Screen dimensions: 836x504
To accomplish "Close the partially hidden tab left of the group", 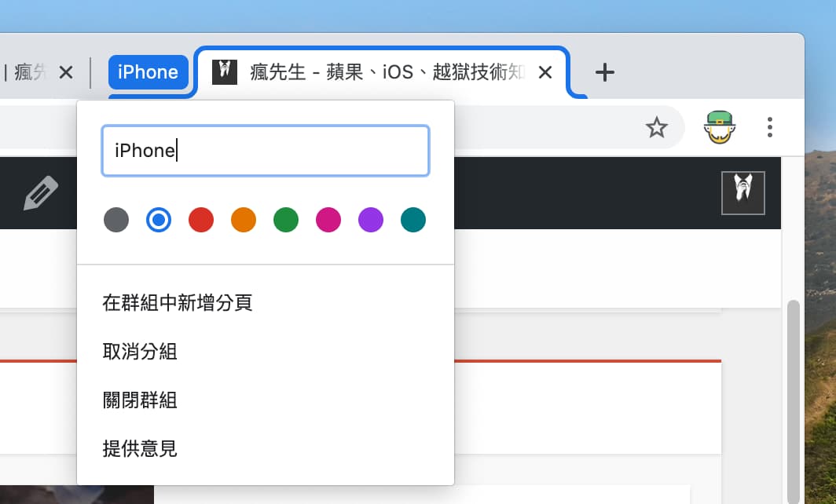I will tap(66, 72).
